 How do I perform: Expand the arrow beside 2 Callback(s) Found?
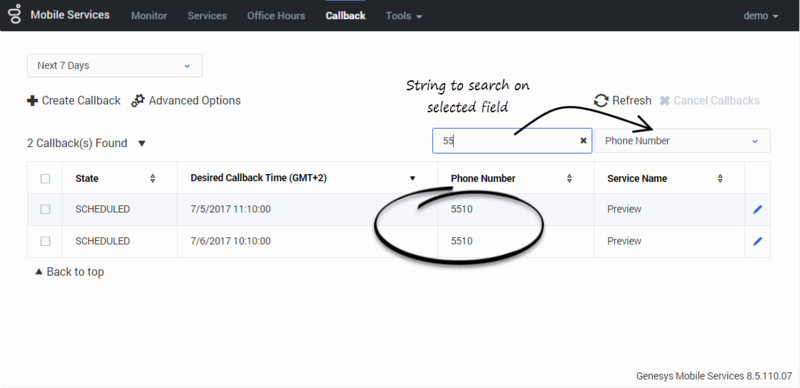point(142,143)
